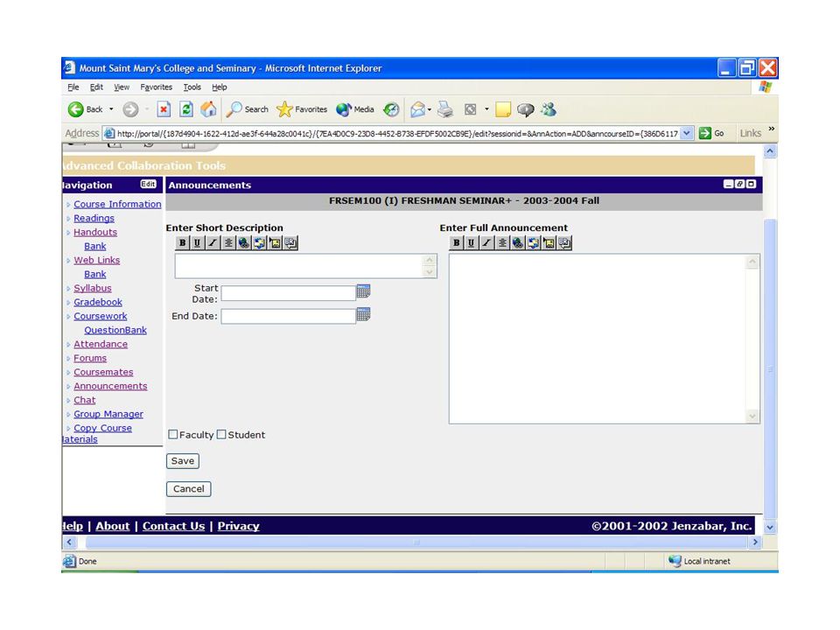Click the Messenger icon in toolbar
The image size is (840, 630).
[549, 109]
